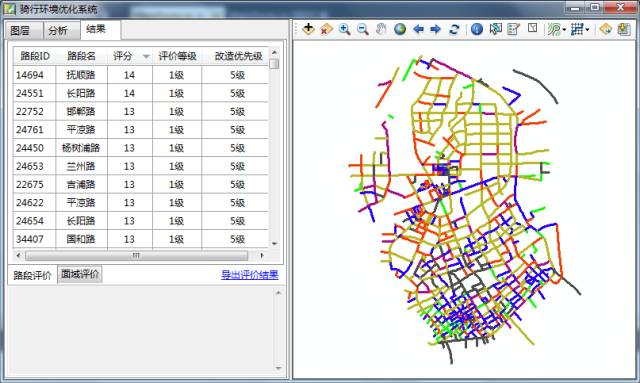640x383 pixels.
Task: Go to next map extent arrow
Action: pos(436,29)
